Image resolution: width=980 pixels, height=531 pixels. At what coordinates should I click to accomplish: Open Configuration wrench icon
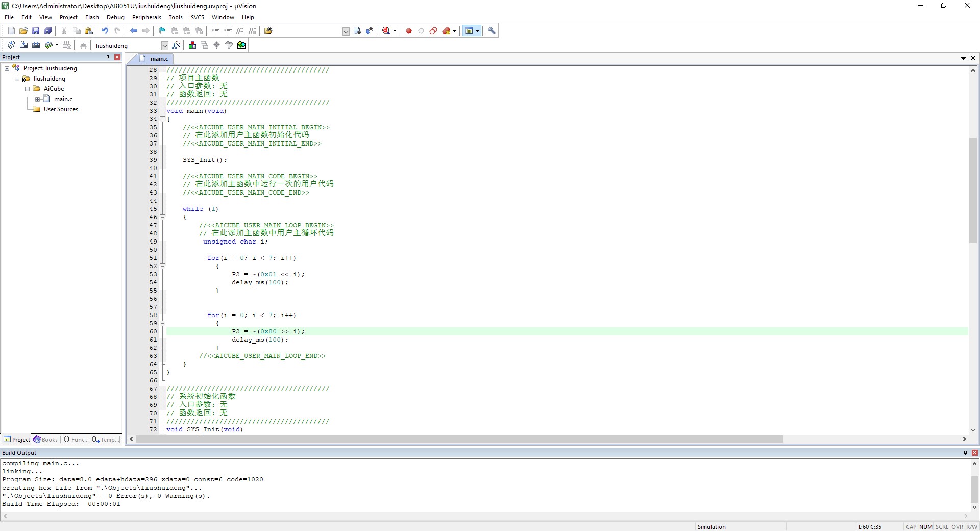492,31
